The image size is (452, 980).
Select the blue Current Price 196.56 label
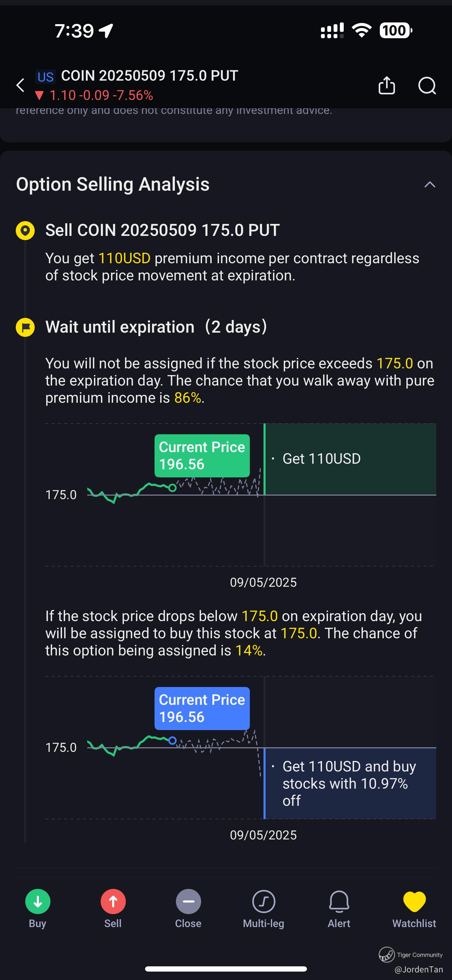(x=202, y=708)
